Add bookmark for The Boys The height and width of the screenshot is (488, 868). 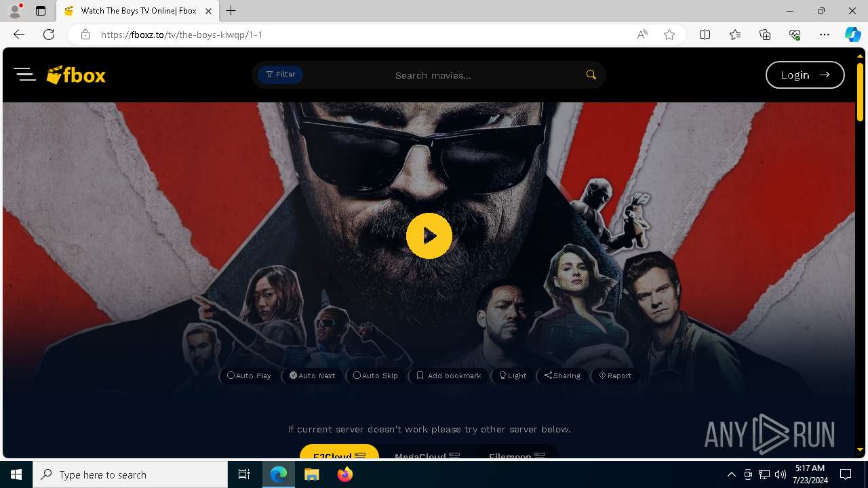[448, 375]
